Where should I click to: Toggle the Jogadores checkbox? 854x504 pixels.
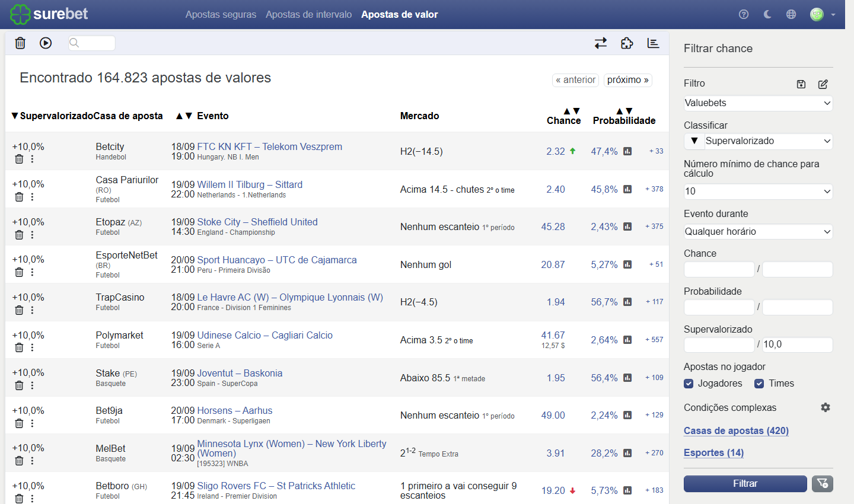pos(689,384)
